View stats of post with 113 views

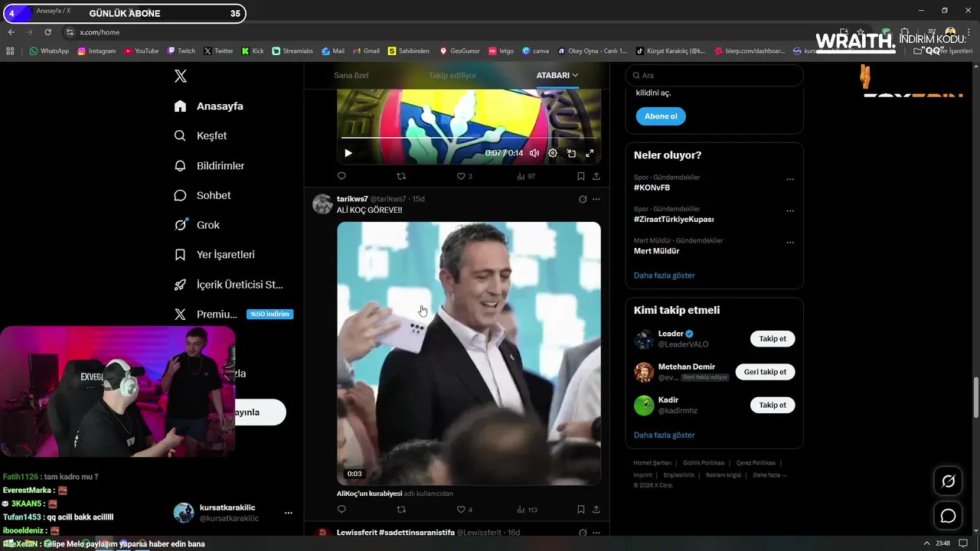pyautogui.click(x=527, y=509)
